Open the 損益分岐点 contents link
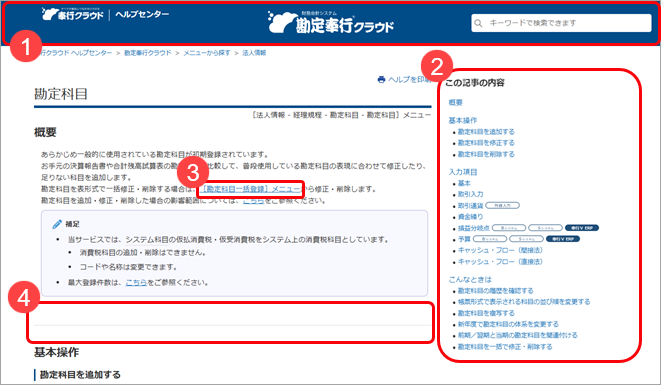 tap(474, 228)
